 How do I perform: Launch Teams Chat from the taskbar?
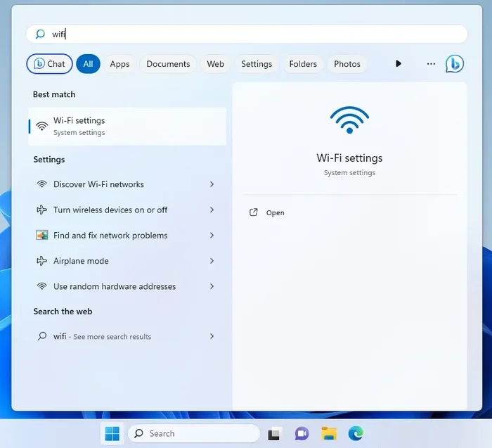click(x=302, y=433)
